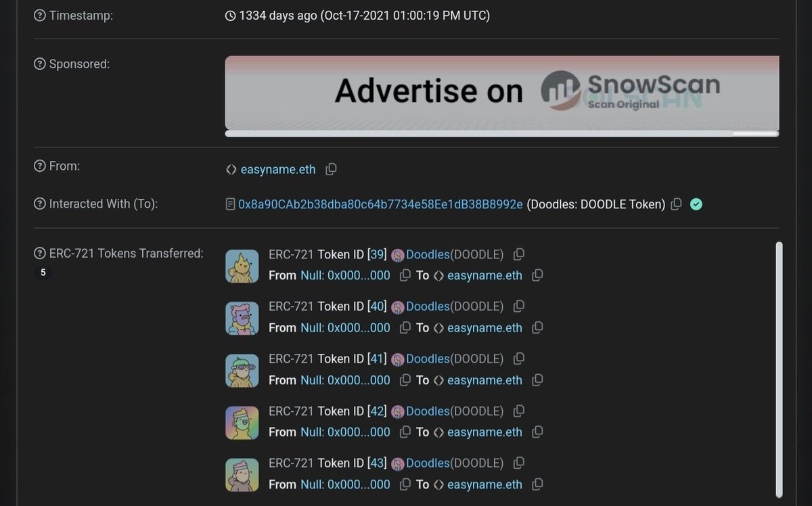Screen dimensions: 812x506
Task: Click the (Doodles: DOODLE Token) label
Action: 596,204
